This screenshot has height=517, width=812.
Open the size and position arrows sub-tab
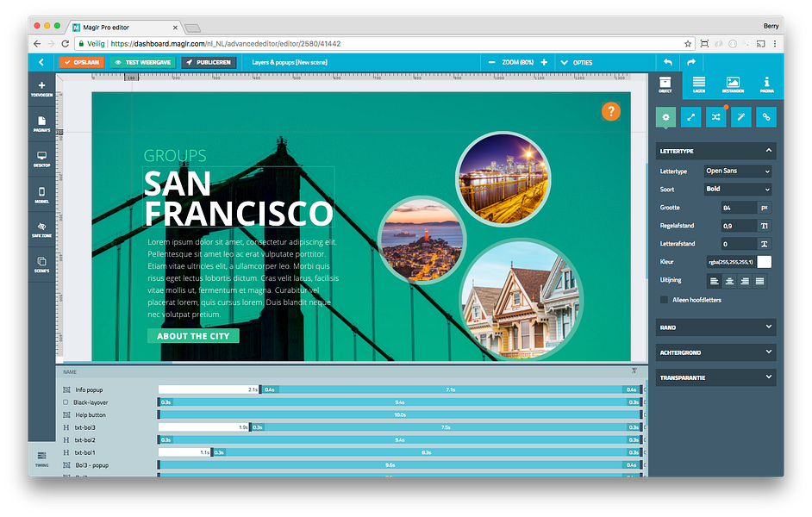[x=690, y=117]
